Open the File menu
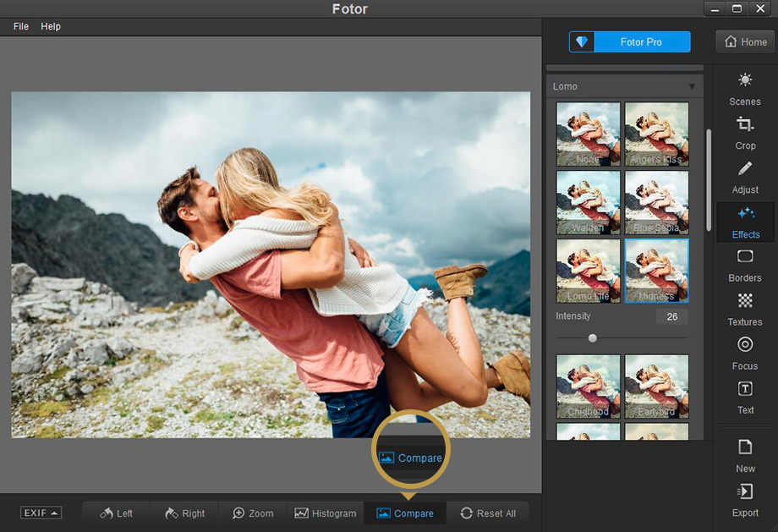 coord(21,26)
